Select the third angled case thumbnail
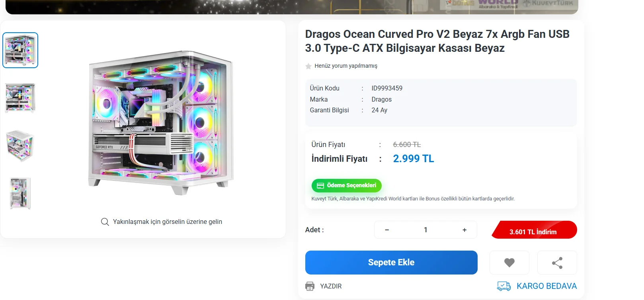This screenshot has width=644, height=300. point(20,146)
